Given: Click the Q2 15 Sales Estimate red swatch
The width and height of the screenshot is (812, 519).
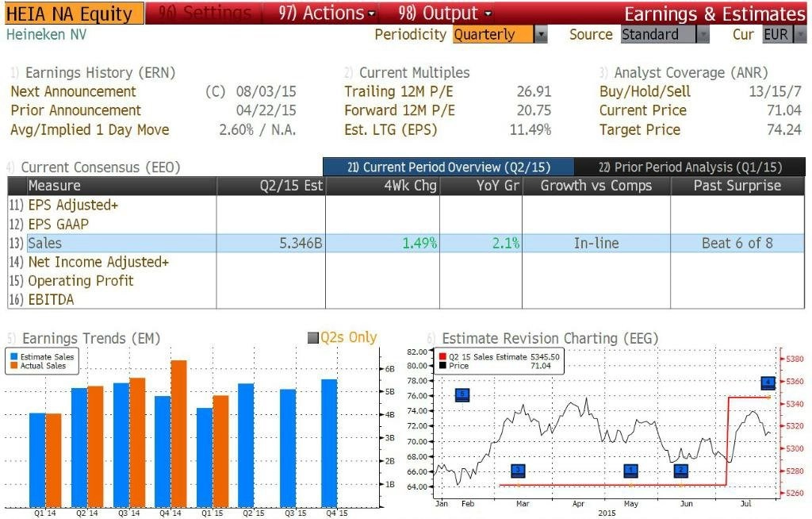Looking at the screenshot, I should (x=442, y=357).
